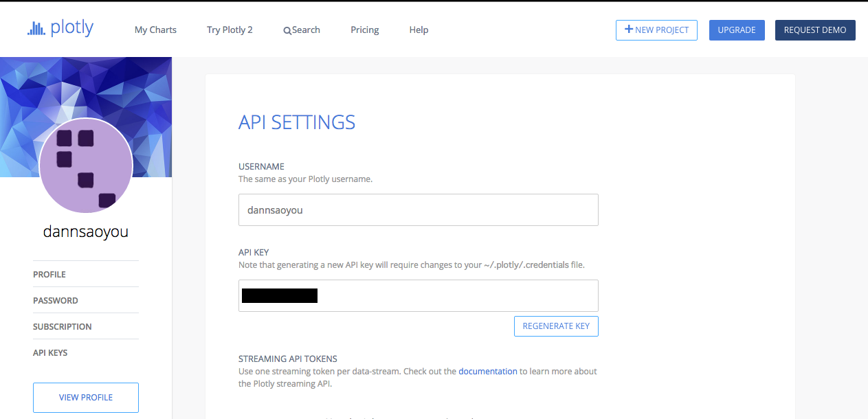Click the VIEW PROFILE button
868x419 pixels.
pos(86,397)
